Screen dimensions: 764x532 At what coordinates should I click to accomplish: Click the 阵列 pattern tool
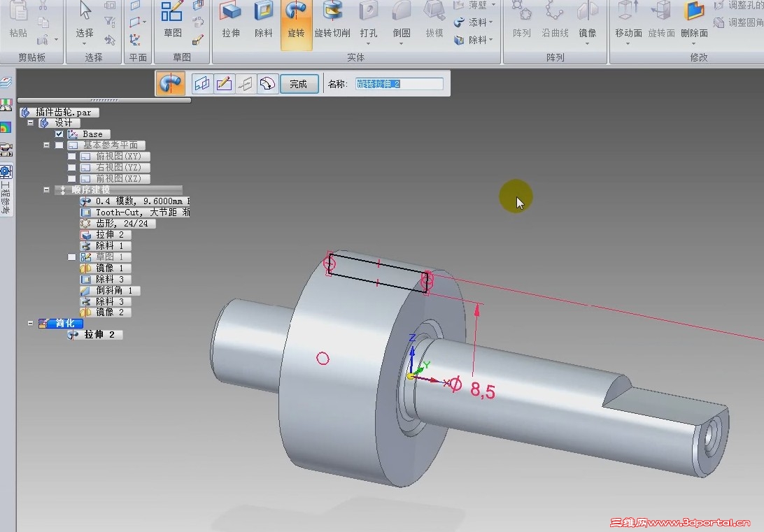tap(522, 18)
